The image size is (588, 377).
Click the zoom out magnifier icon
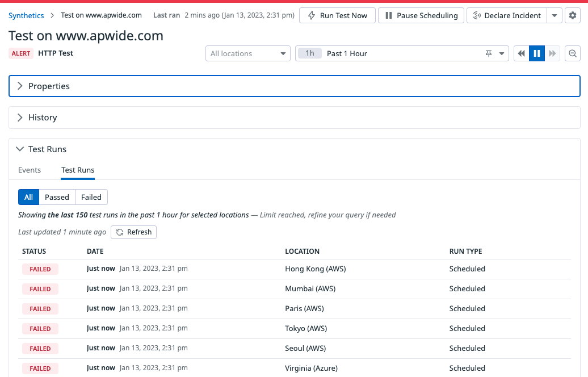tap(573, 53)
